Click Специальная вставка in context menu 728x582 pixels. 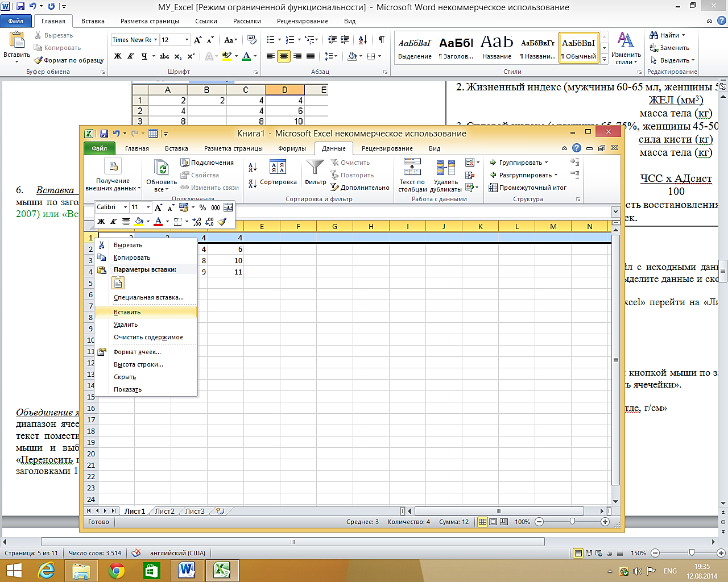(x=148, y=297)
